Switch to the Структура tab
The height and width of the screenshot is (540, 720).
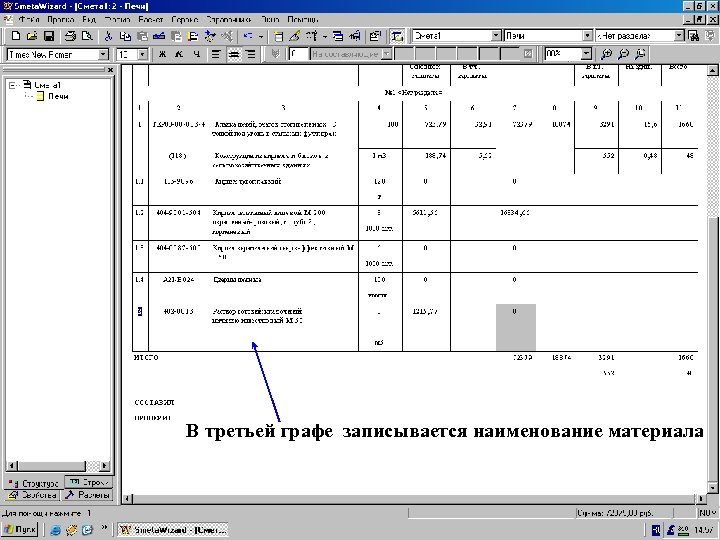coord(34,483)
